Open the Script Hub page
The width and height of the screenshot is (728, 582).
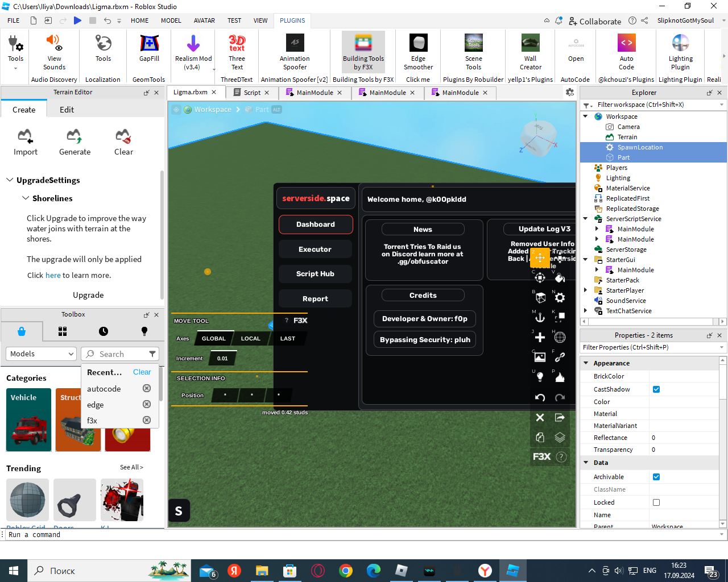[x=315, y=274]
